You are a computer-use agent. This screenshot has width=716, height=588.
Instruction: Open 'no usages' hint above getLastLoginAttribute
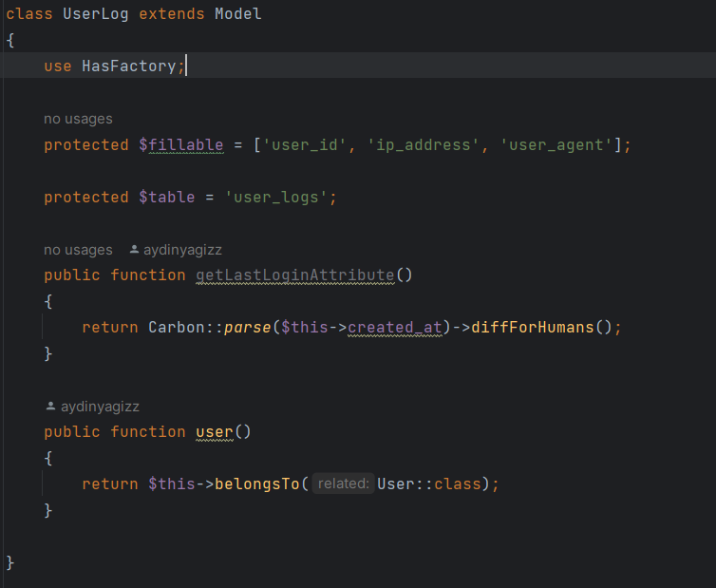click(78, 250)
